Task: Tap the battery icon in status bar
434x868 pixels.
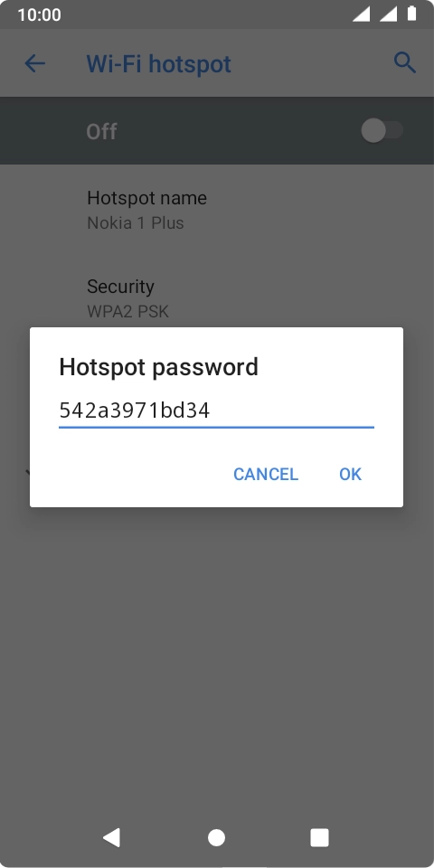Action: (412, 14)
